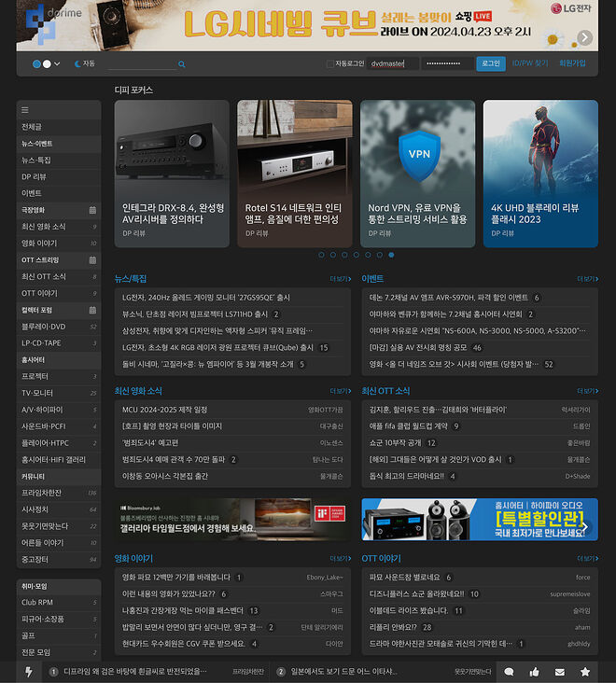This screenshot has height=683, width=616.
Task: Open the 뉴스/특집 section heading
Action: point(131,279)
